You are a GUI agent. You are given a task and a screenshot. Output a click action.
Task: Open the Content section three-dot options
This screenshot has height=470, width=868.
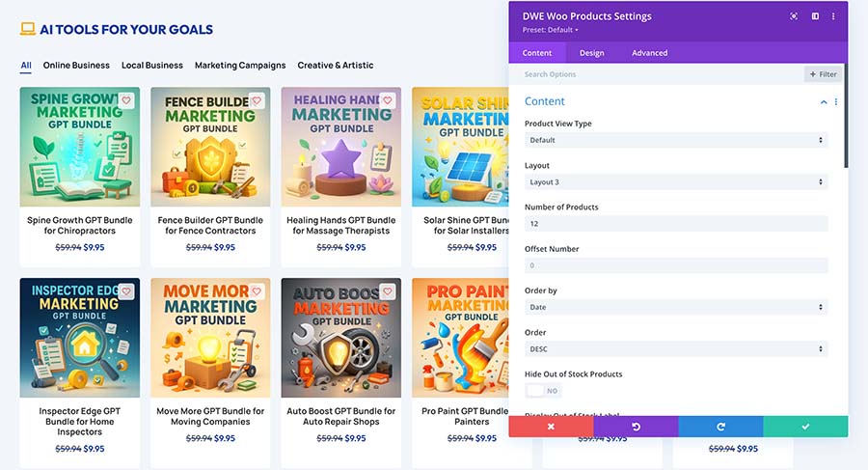coord(836,101)
